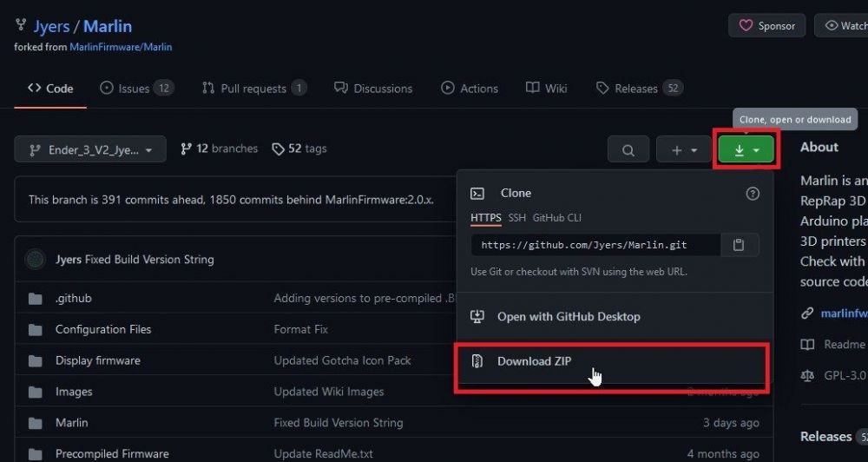Open the Images folder

click(x=74, y=392)
